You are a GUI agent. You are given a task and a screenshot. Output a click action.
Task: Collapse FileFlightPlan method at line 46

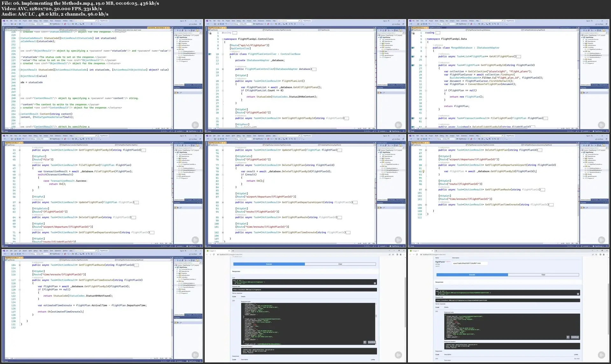19,165
